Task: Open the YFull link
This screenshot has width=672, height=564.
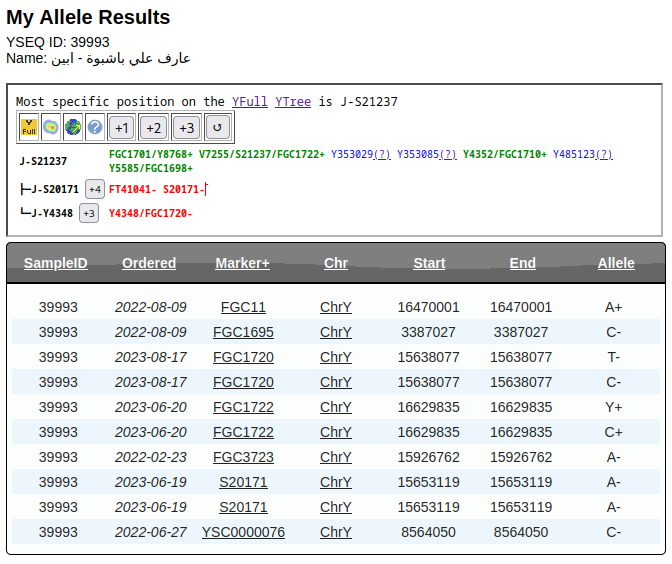Action: pyautogui.click(x=249, y=102)
